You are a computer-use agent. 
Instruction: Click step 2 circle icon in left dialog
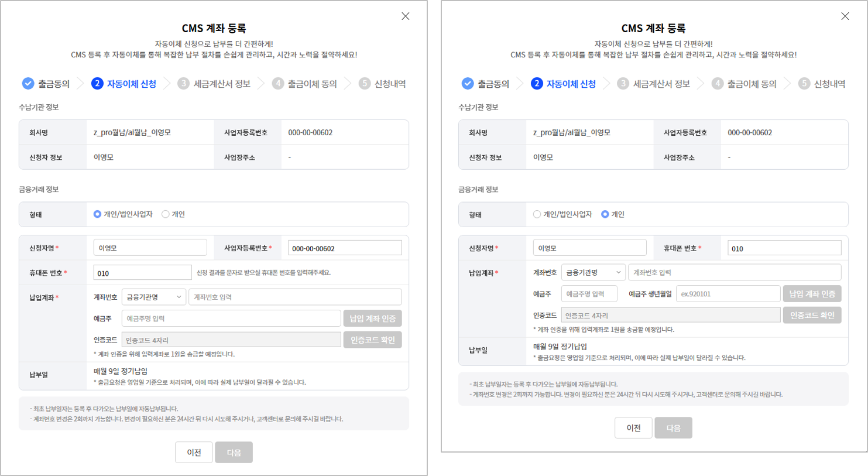tap(97, 84)
